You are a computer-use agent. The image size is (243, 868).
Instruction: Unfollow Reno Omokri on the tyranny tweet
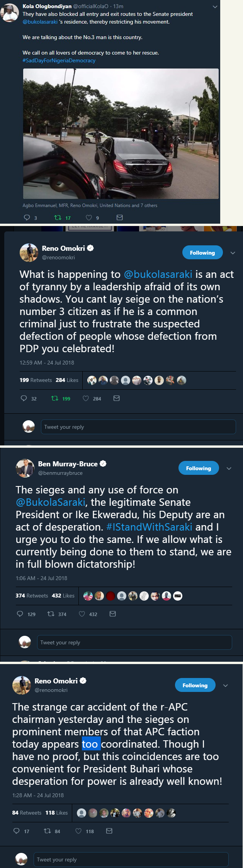click(202, 253)
